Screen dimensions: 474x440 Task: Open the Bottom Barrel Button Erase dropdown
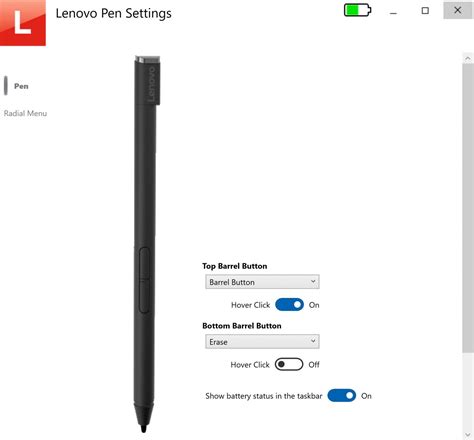[262, 342]
